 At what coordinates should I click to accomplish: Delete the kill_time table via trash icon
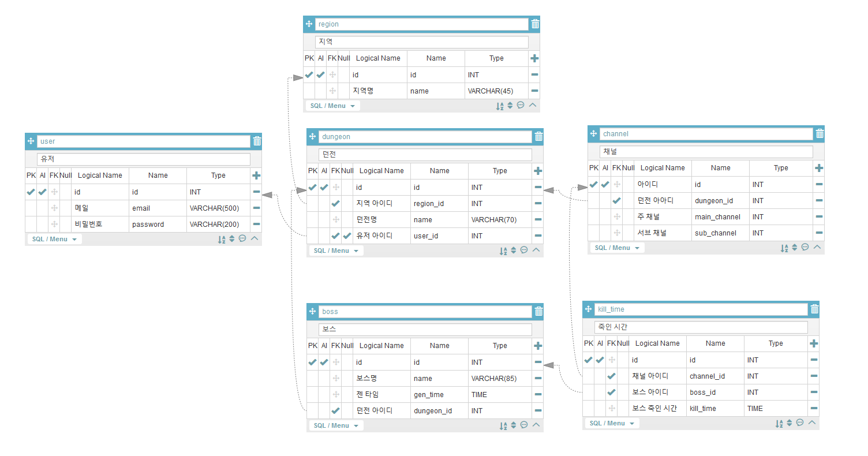[814, 309]
